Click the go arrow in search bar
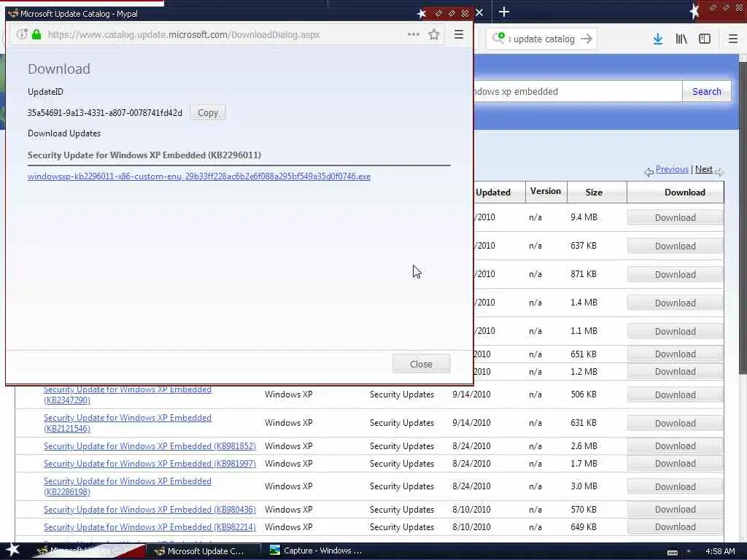 tap(587, 39)
